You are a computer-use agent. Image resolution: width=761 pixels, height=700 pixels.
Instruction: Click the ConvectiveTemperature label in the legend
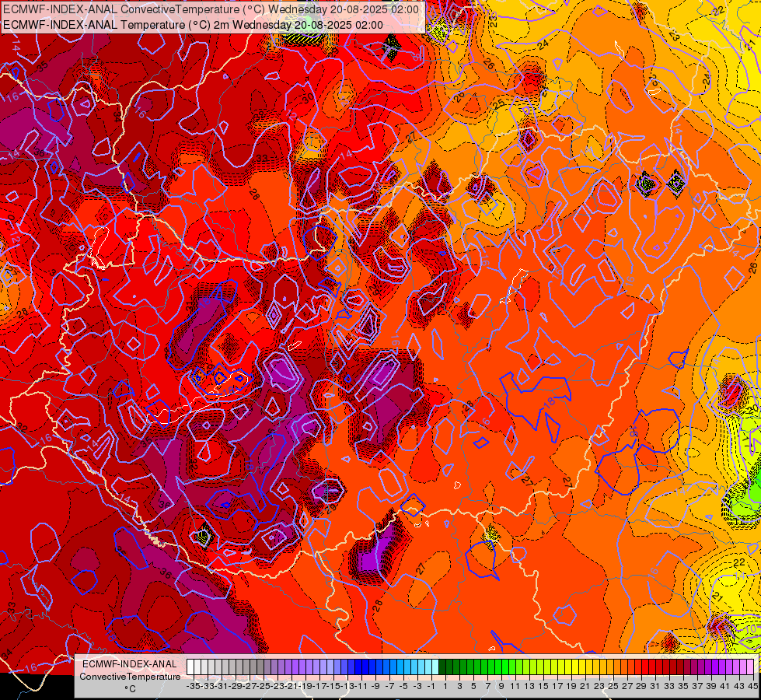[x=130, y=676]
